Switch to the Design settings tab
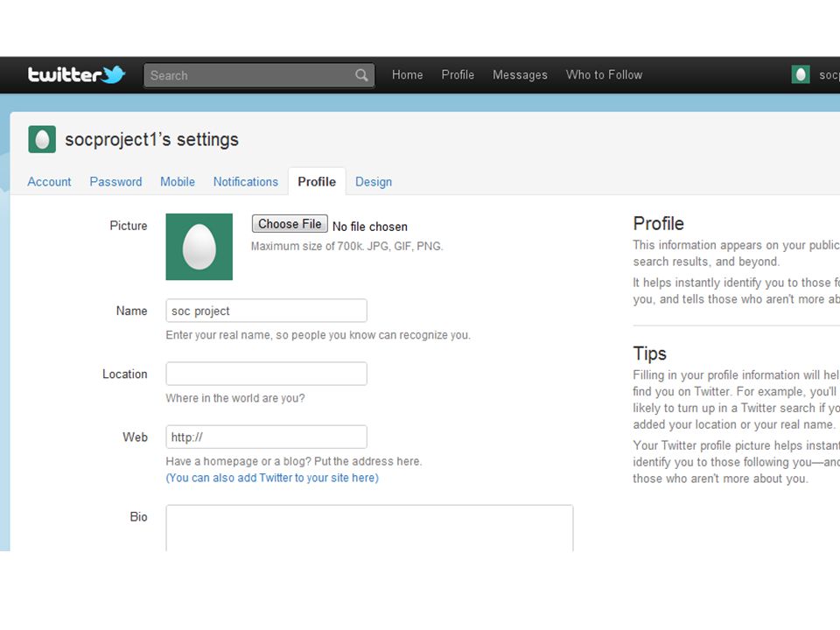Screen dimensions: 840x630 (374, 182)
